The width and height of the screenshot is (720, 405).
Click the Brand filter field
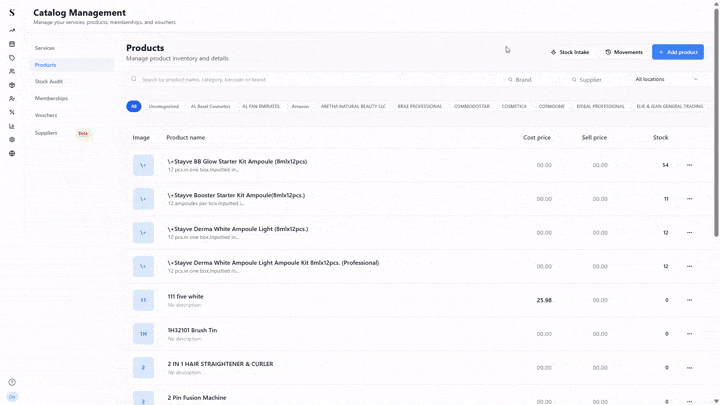point(534,79)
